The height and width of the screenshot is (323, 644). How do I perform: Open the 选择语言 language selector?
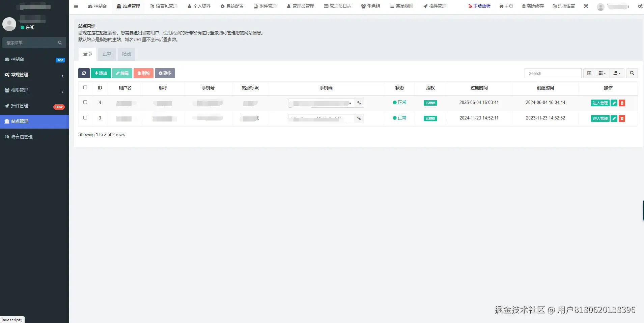pyautogui.click(x=564, y=6)
